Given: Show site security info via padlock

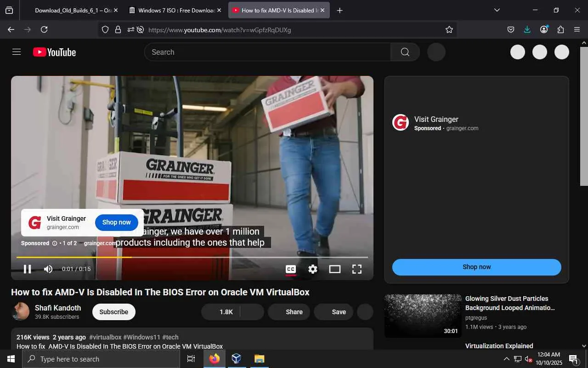Looking at the screenshot, I should (118, 29).
